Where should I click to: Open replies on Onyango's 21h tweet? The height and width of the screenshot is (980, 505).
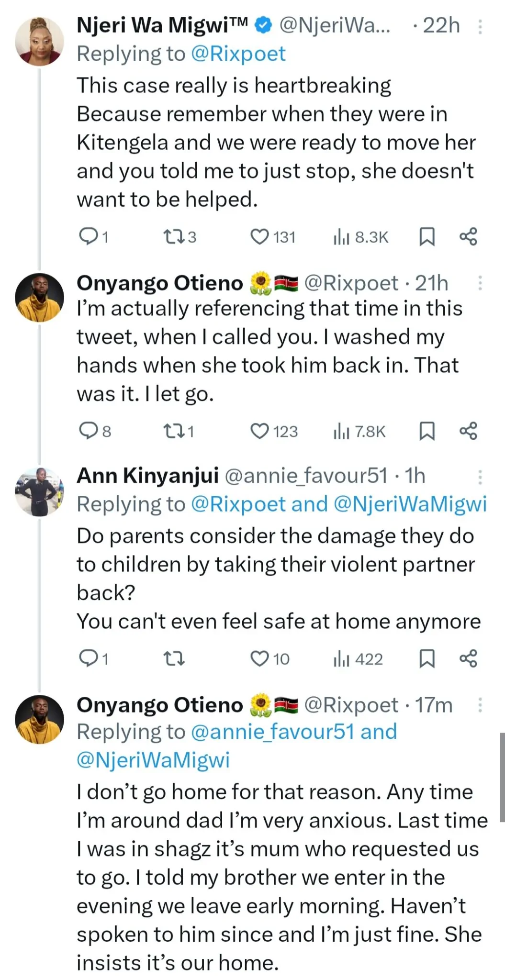pyautogui.click(x=88, y=431)
